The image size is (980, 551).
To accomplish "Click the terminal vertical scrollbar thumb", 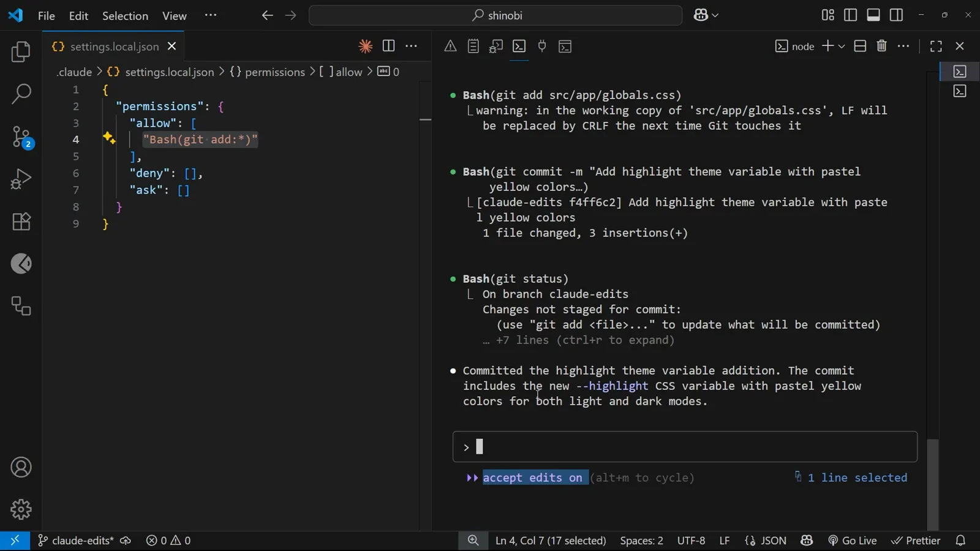I will pyautogui.click(x=932, y=484).
